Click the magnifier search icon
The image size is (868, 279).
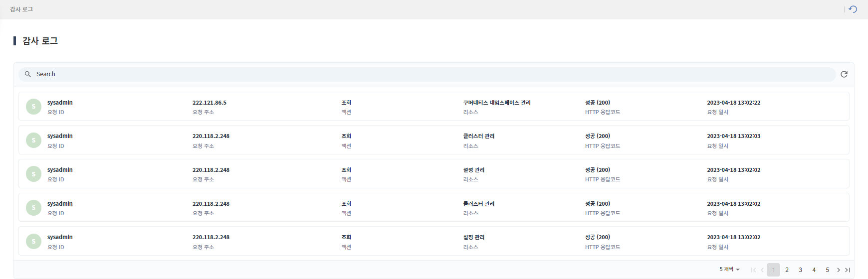[x=28, y=74]
